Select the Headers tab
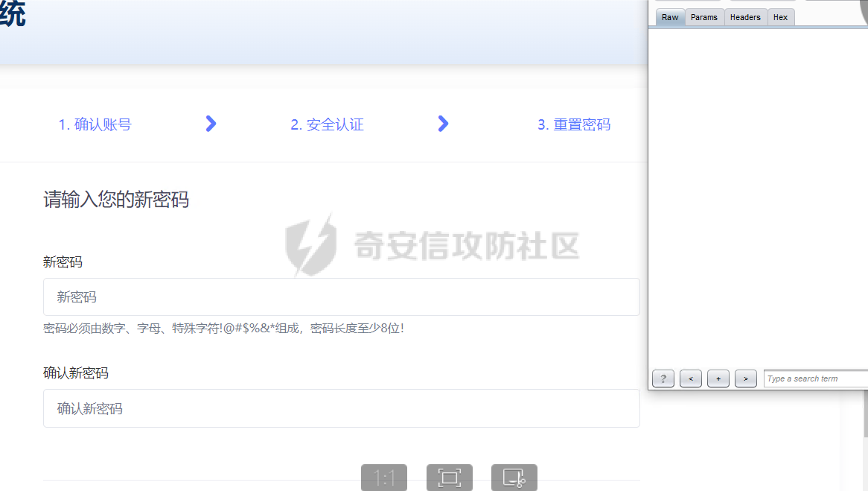This screenshot has width=868, height=491. 745,17
